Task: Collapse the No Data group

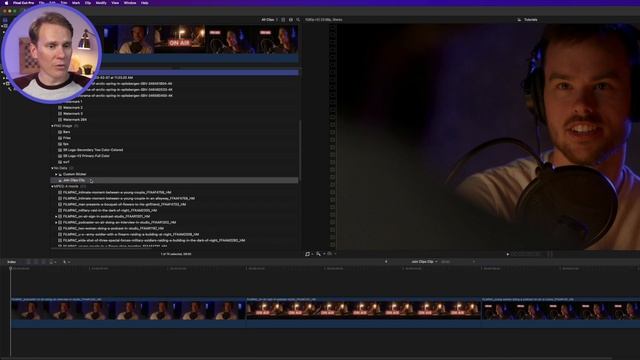Action: (52, 168)
